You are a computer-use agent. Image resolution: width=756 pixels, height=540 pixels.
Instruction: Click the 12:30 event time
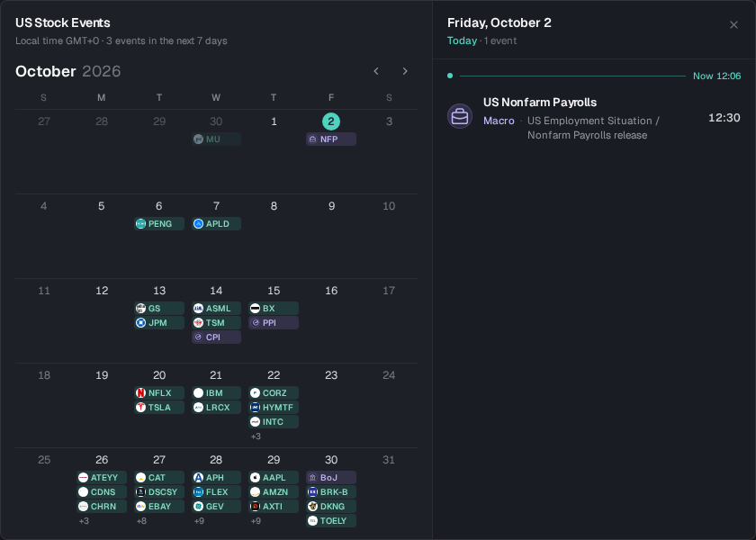[x=724, y=118]
